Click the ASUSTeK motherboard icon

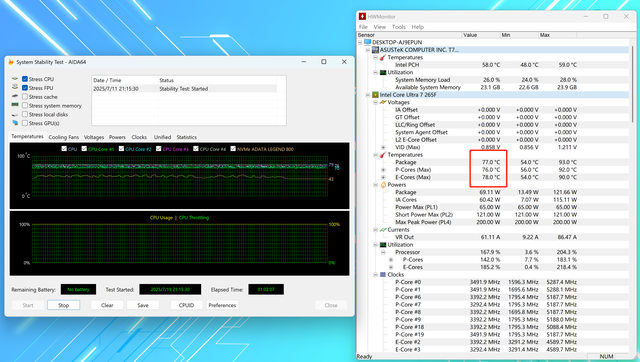click(375, 50)
